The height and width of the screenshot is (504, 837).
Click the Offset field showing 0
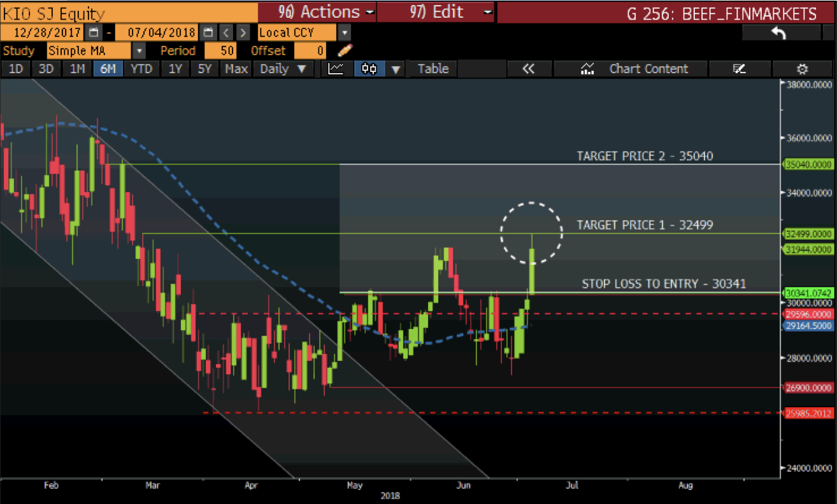tap(311, 50)
